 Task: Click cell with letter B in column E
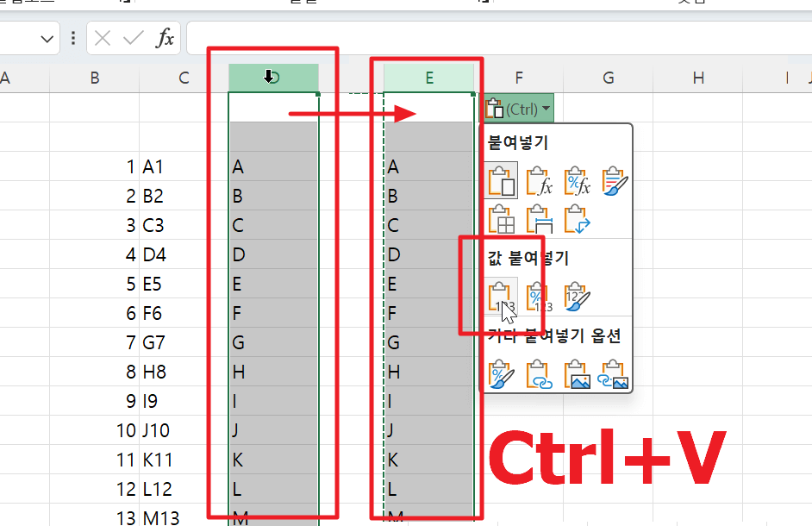click(428, 196)
